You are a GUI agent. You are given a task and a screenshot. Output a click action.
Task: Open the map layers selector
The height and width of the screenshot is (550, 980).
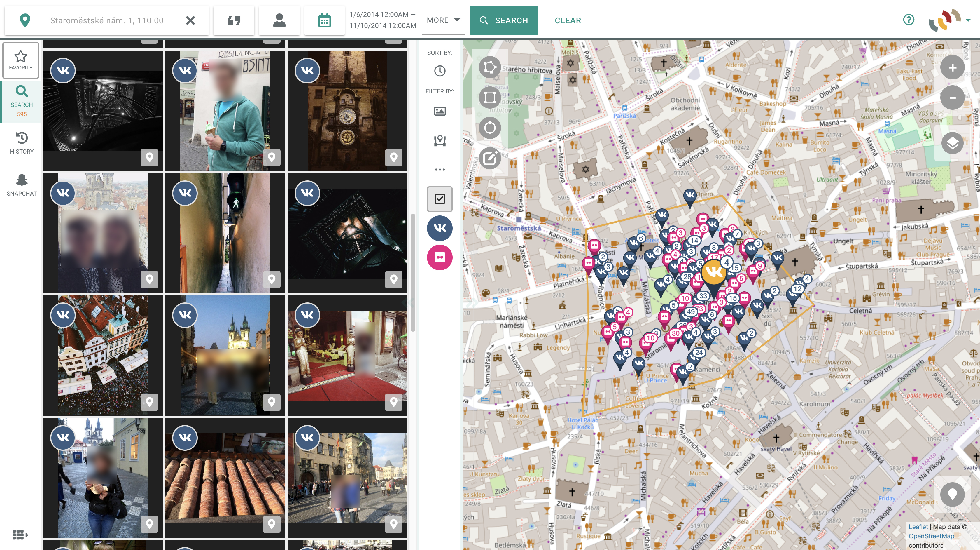952,144
